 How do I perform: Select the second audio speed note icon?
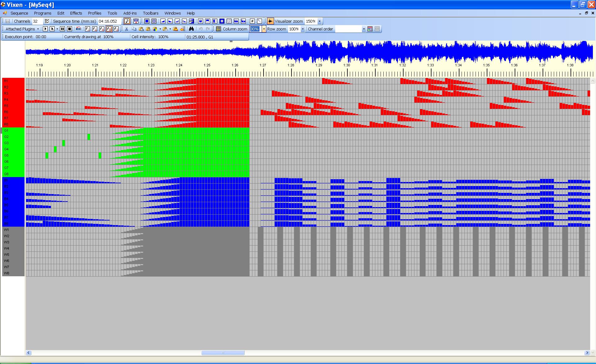(95, 29)
